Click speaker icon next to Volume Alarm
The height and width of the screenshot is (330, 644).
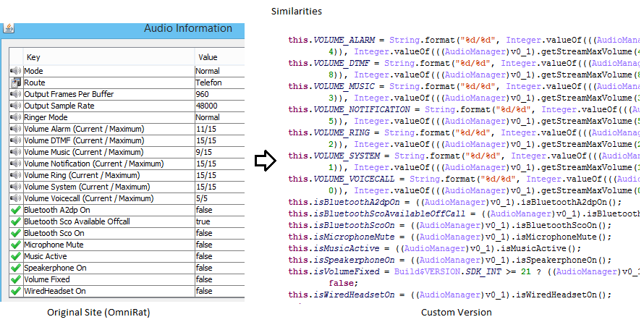click(16, 130)
